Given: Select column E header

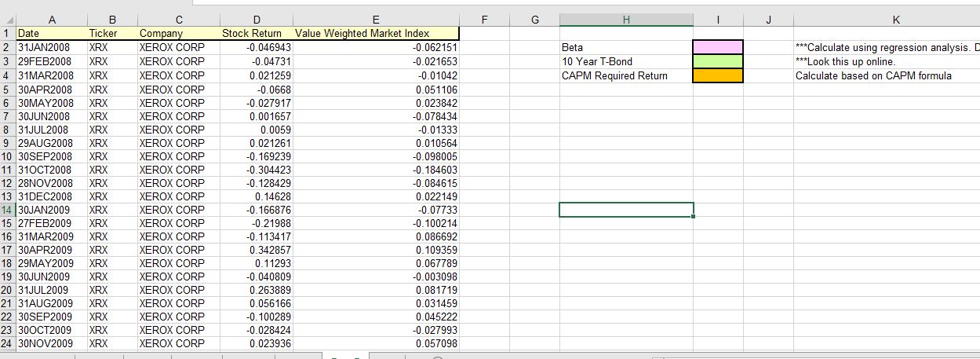Looking at the screenshot, I should [x=375, y=19].
